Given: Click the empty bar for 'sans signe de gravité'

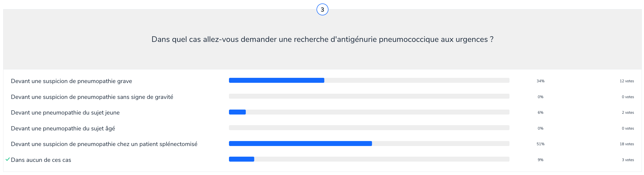Looking at the screenshot, I should click(x=369, y=96).
